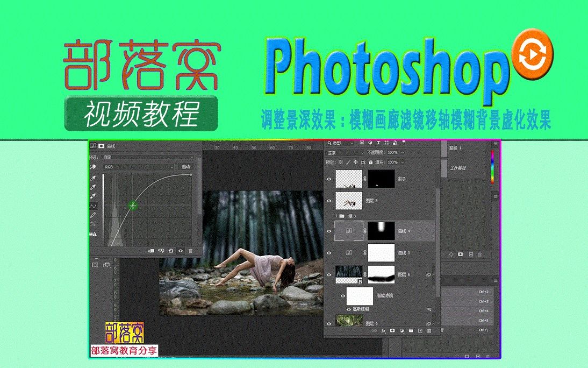
Task: Open the RGB channel dropdown in Curves
Action: click(138, 167)
